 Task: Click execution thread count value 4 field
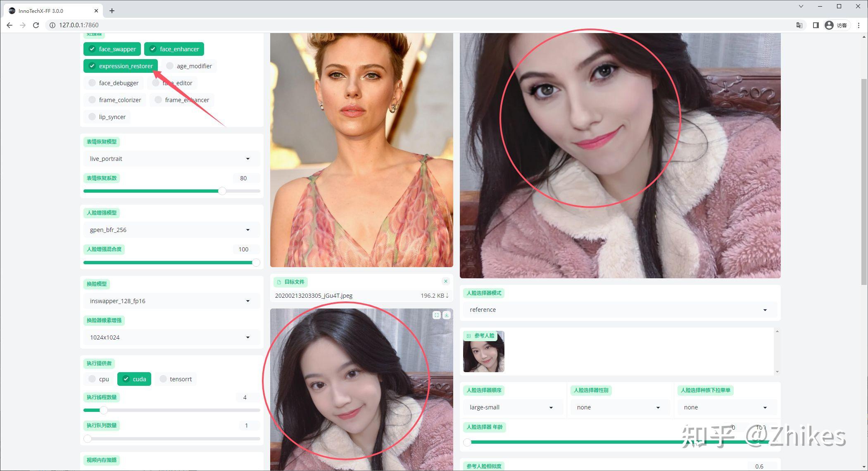(248, 397)
